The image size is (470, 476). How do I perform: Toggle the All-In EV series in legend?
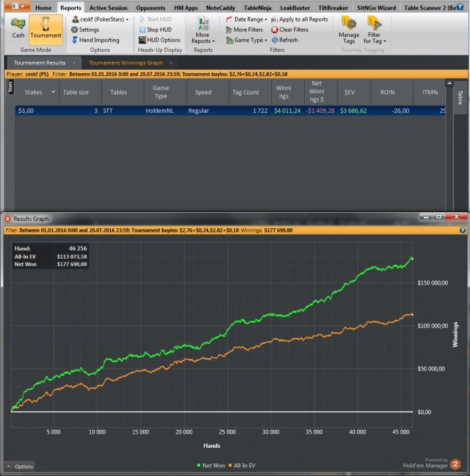click(246, 465)
